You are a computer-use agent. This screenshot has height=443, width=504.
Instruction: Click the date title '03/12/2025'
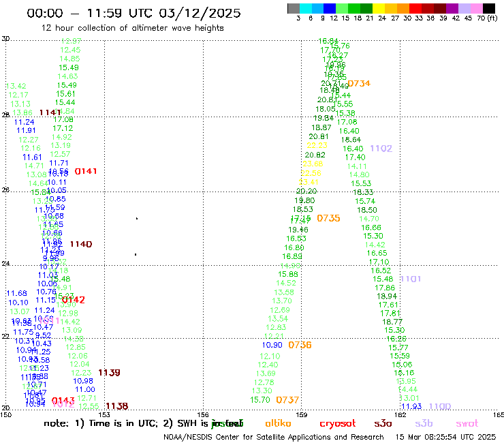pos(200,13)
